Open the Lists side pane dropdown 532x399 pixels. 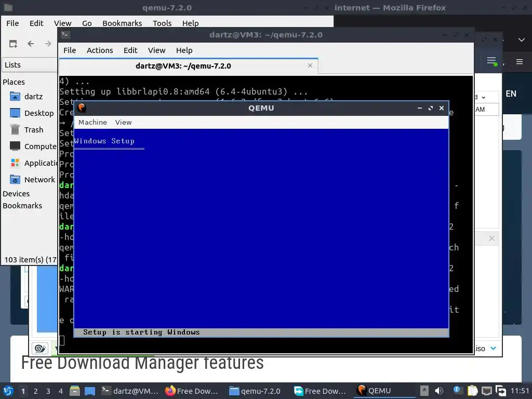[x=30, y=65]
